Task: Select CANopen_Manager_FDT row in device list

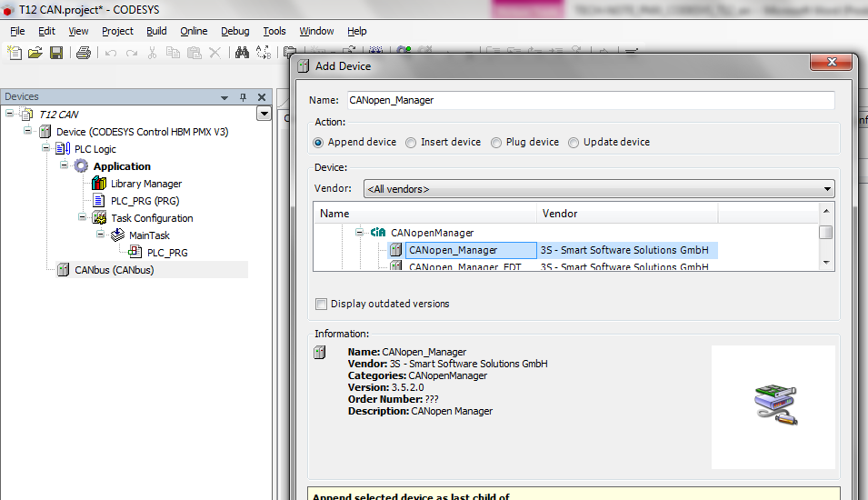Action: [554, 265]
